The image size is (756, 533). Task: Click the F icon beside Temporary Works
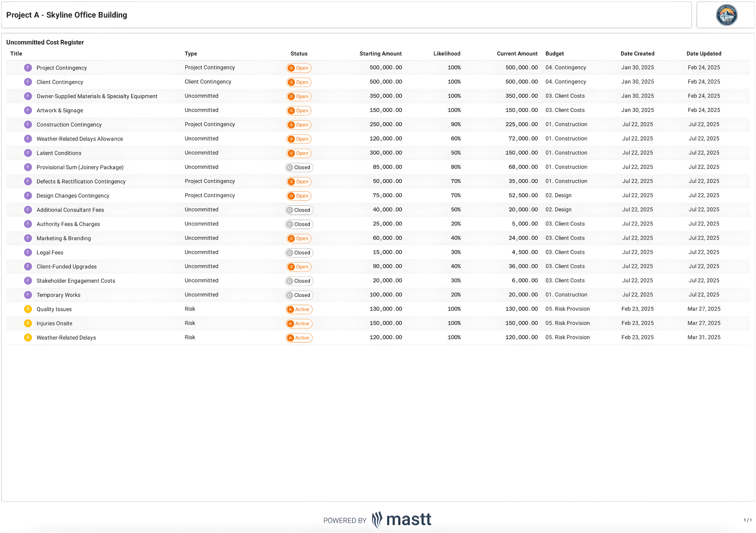click(28, 294)
